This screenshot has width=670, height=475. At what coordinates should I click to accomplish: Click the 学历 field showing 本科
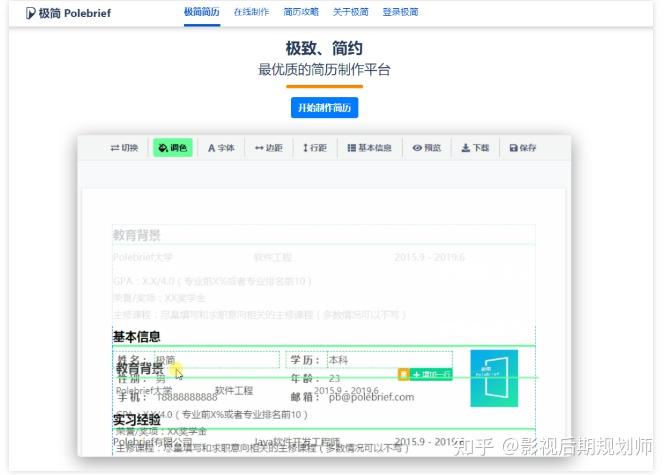pos(390,360)
